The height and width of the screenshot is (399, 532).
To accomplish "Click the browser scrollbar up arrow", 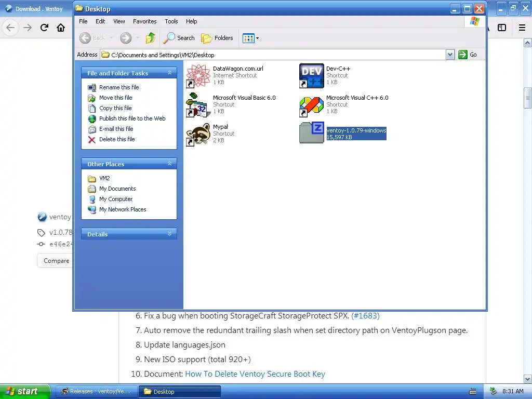I will (x=528, y=43).
